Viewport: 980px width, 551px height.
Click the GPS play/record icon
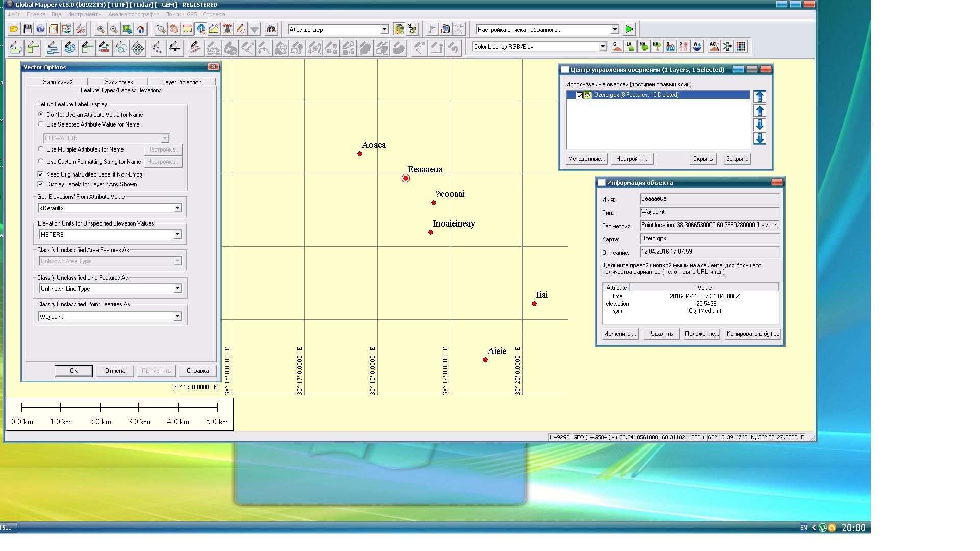(x=629, y=30)
